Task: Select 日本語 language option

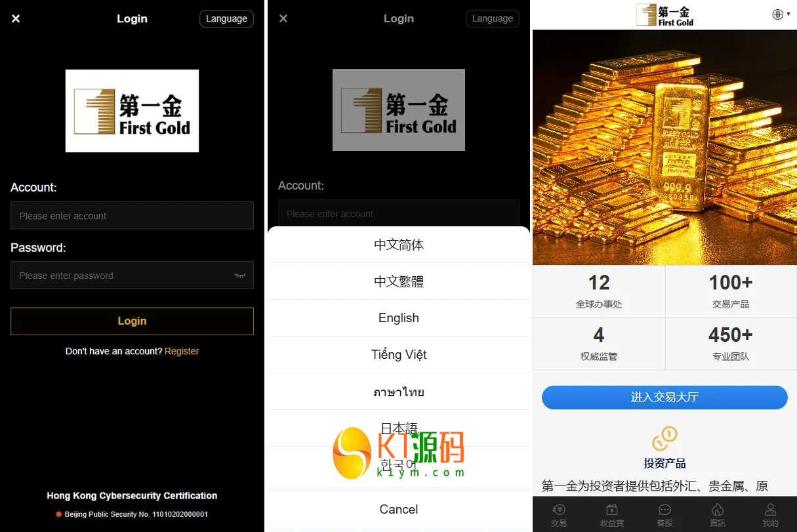Action: pos(399,428)
